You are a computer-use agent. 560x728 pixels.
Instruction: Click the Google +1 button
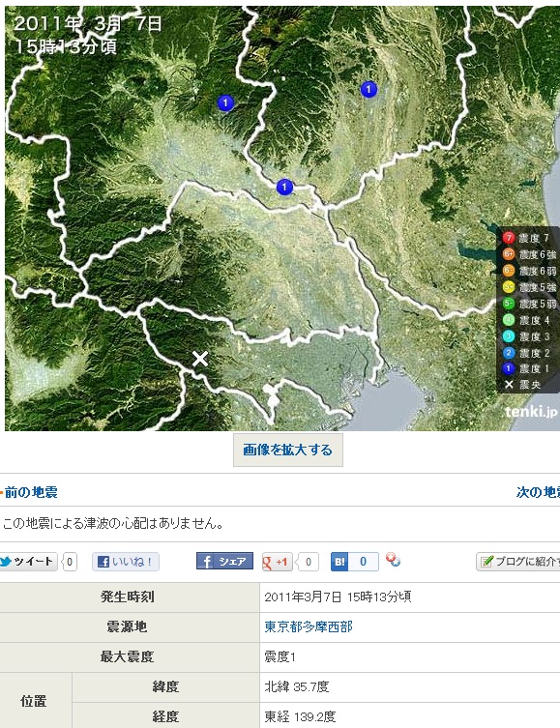[278, 562]
